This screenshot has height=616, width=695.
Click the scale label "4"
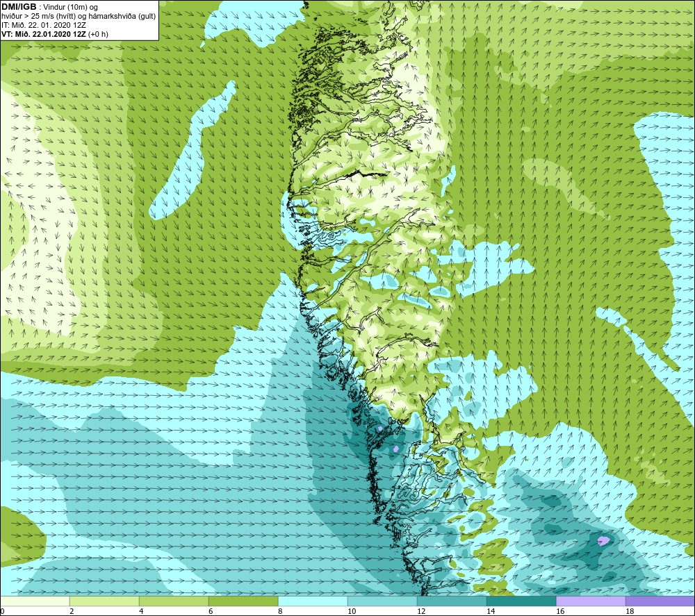141,612
